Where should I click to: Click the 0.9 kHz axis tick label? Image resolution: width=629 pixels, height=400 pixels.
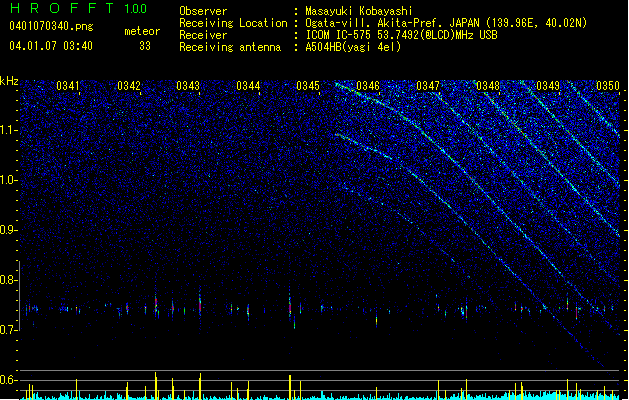point(8,230)
